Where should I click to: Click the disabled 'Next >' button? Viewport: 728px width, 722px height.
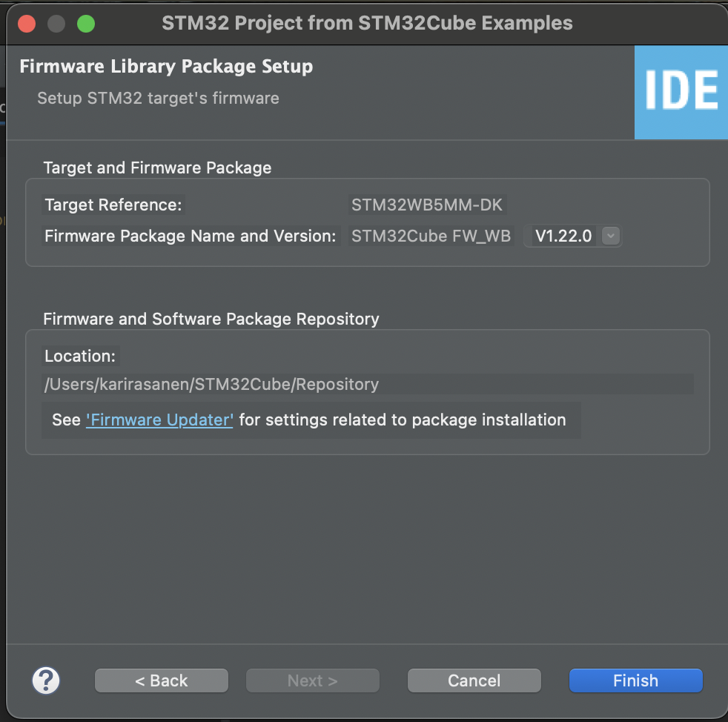point(312,680)
